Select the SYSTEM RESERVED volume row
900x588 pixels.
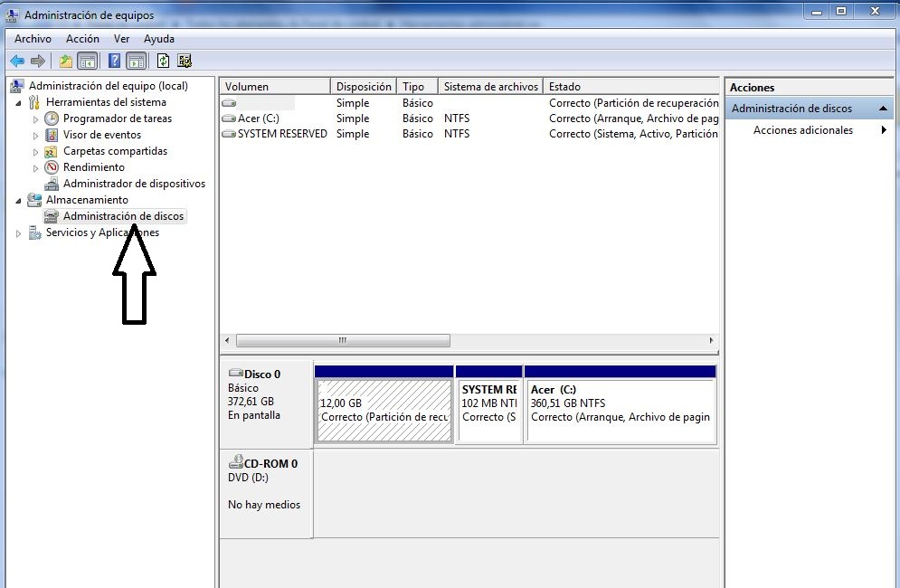469,134
